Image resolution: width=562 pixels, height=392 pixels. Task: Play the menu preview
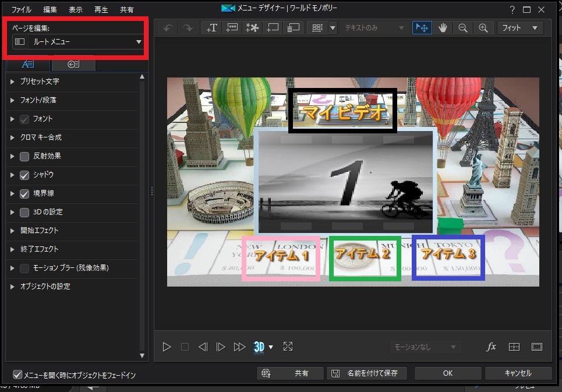click(167, 347)
